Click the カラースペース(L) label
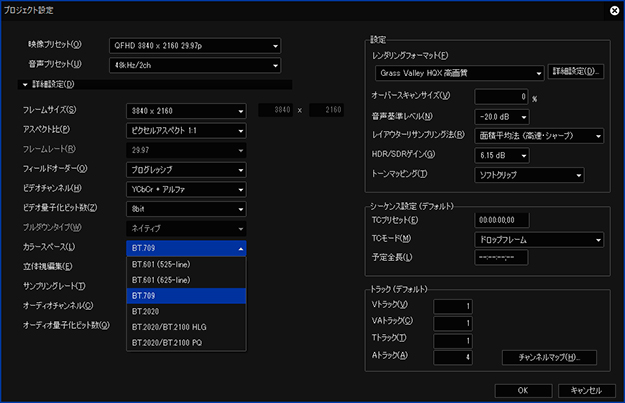This screenshot has height=403, width=625. [x=49, y=247]
